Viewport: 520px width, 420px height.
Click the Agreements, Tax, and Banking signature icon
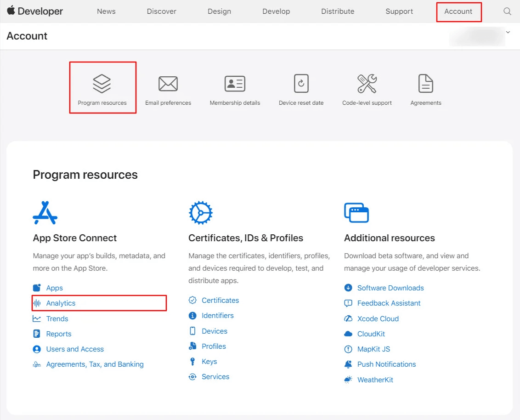[x=37, y=364]
